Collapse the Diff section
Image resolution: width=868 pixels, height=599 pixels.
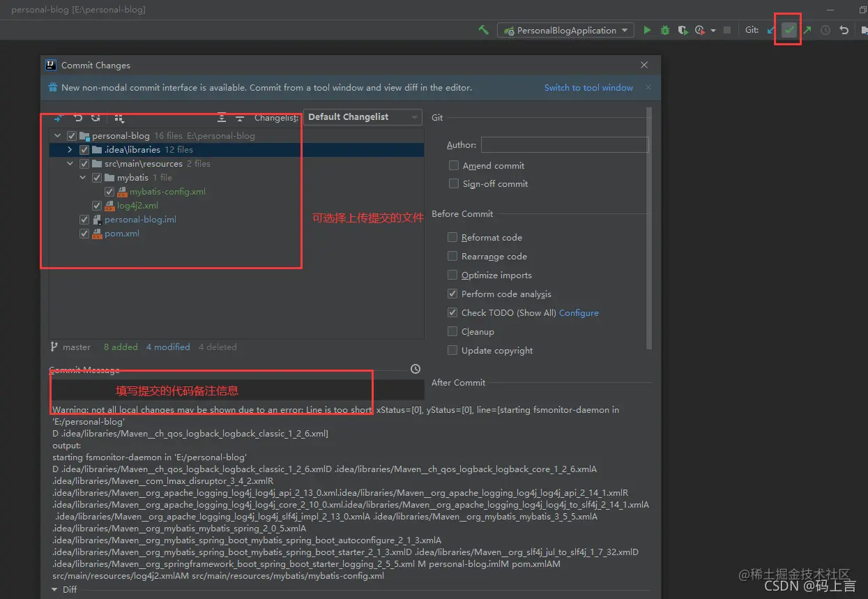click(x=55, y=589)
